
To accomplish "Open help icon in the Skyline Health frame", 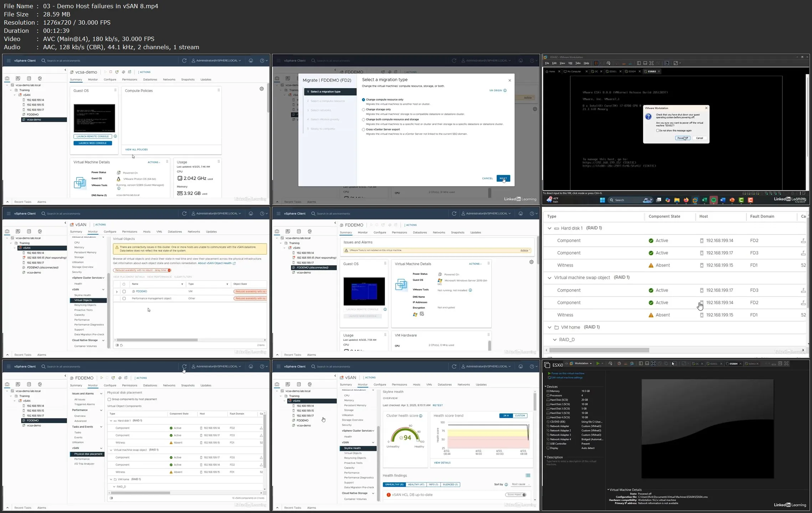I will (532, 366).
